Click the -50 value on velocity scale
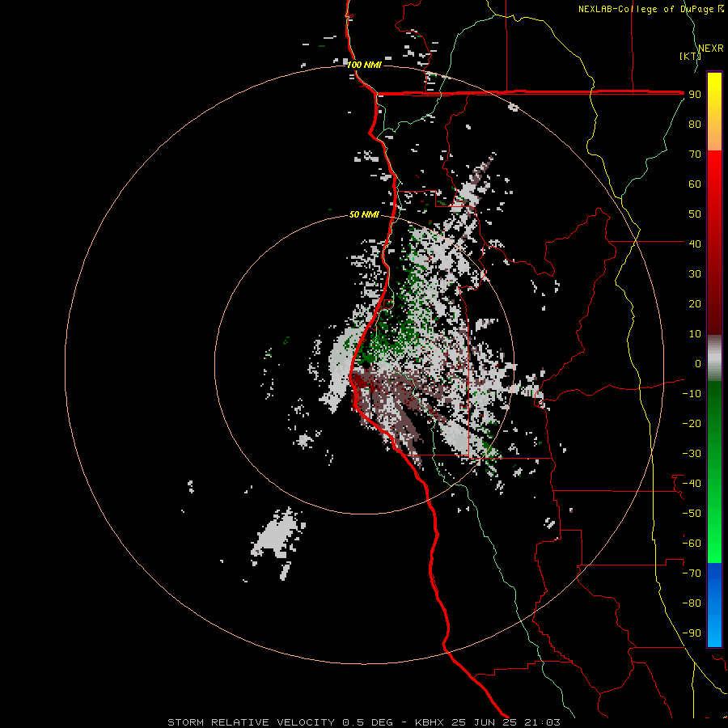The height and width of the screenshot is (728, 728). click(692, 514)
